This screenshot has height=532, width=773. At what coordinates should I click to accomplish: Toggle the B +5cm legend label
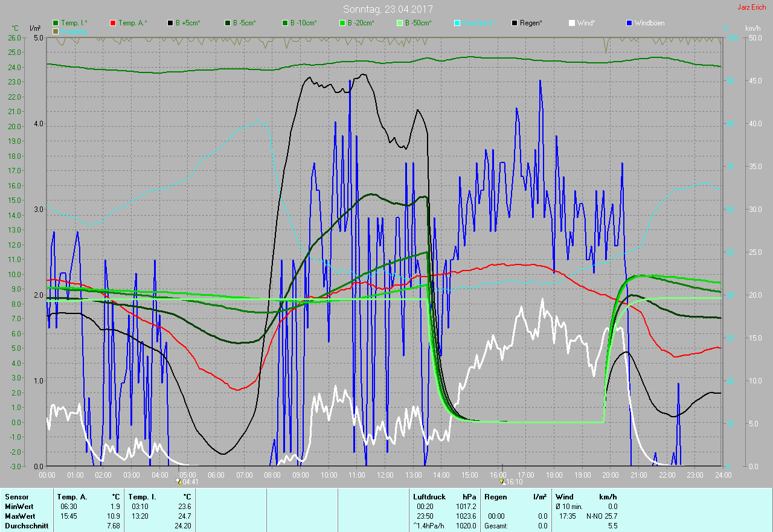(188, 23)
